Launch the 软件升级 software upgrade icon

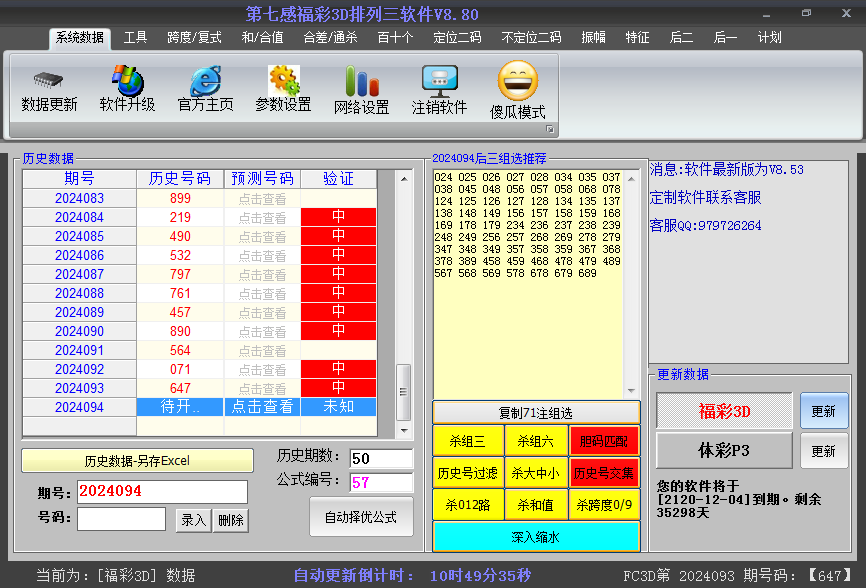click(128, 88)
